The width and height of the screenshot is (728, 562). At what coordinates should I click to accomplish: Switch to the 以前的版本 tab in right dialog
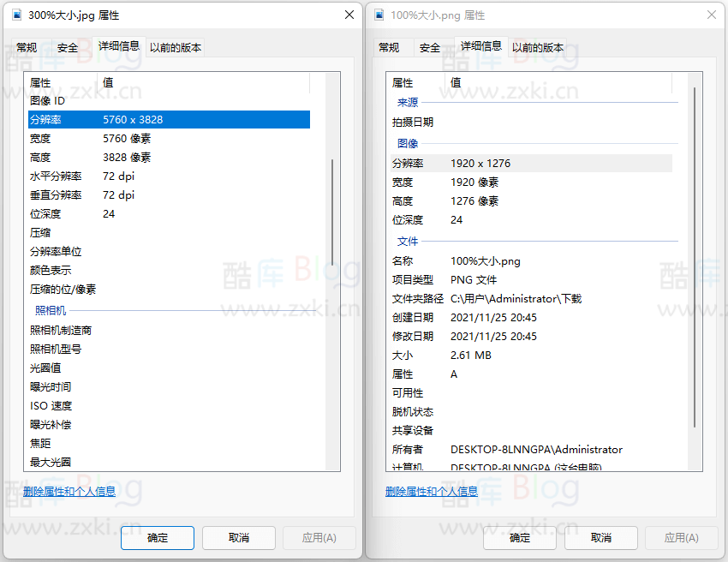(x=540, y=47)
